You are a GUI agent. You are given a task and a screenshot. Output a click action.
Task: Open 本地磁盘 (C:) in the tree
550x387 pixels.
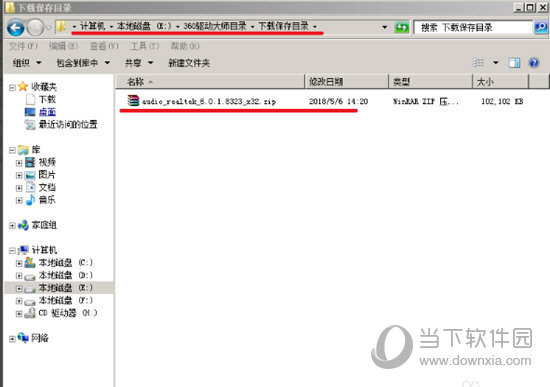[66, 262]
